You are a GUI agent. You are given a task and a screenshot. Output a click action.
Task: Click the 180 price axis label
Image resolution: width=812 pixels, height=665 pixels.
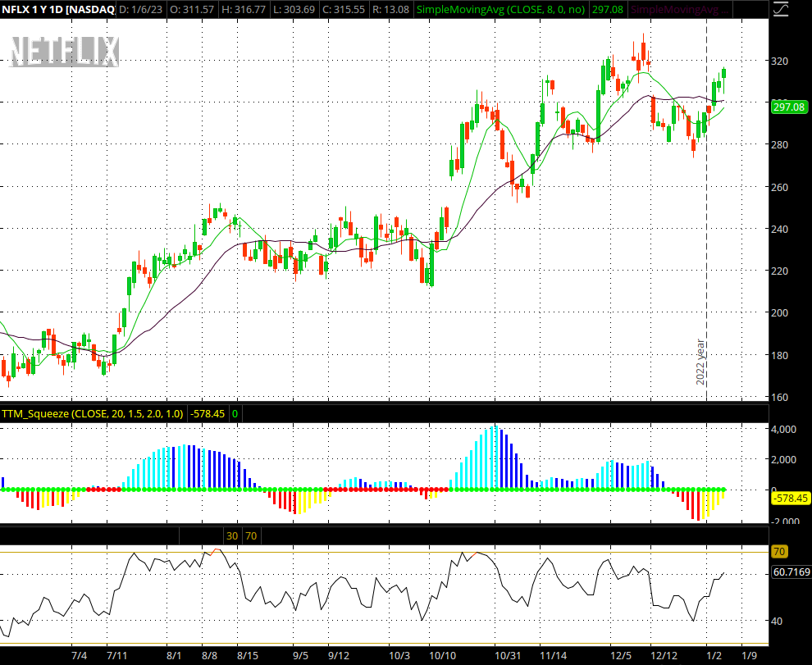tap(779, 355)
